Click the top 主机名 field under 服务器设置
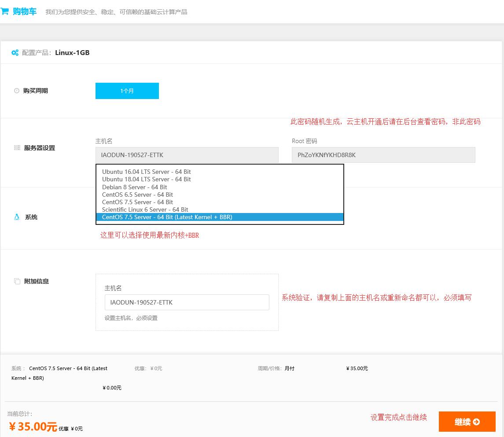The height and width of the screenshot is (437, 504). pyautogui.click(x=187, y=155)
